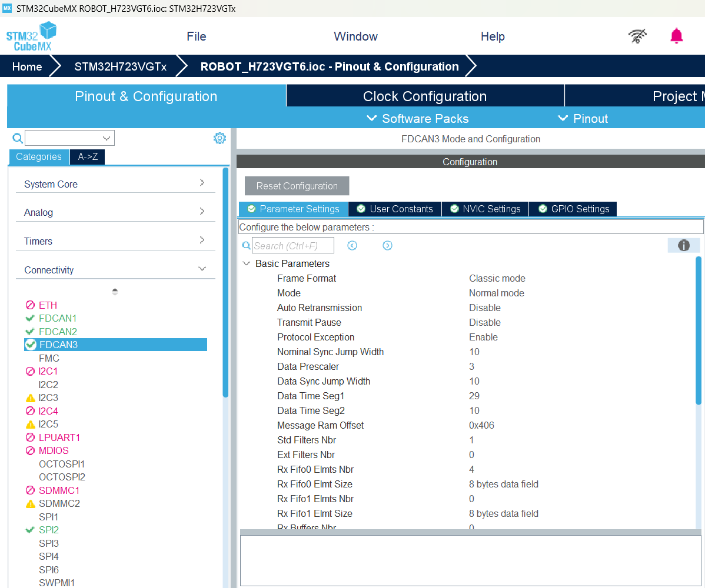
Task: Click the gear settings icon in categories panel
Action: pyautogui.click(x=220, y=138)
